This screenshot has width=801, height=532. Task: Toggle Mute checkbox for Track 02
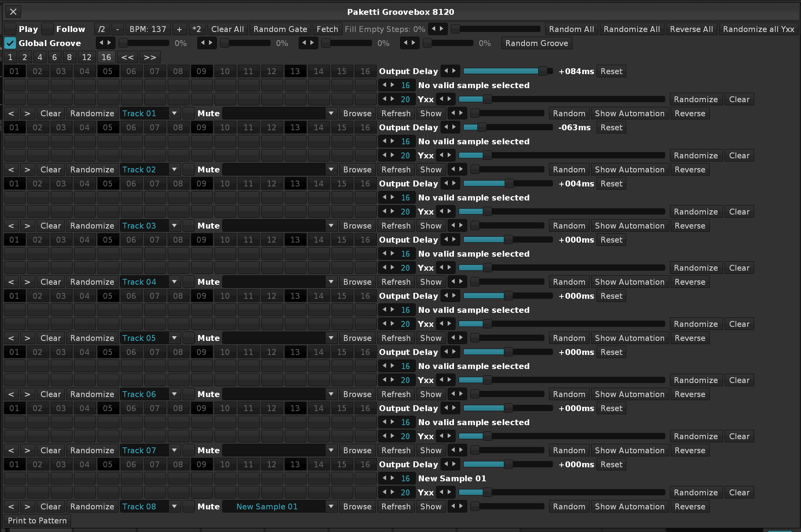[x=189, y=170]
